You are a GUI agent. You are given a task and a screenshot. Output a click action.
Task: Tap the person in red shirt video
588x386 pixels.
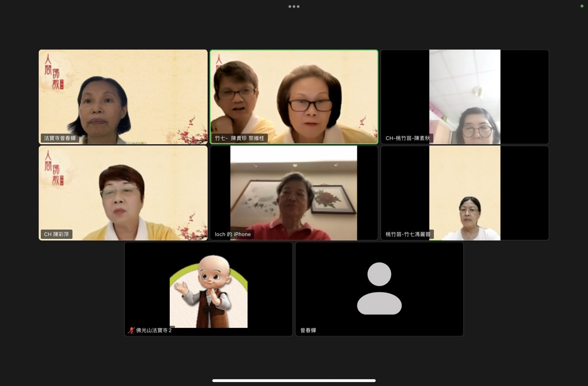click(293, 208)
